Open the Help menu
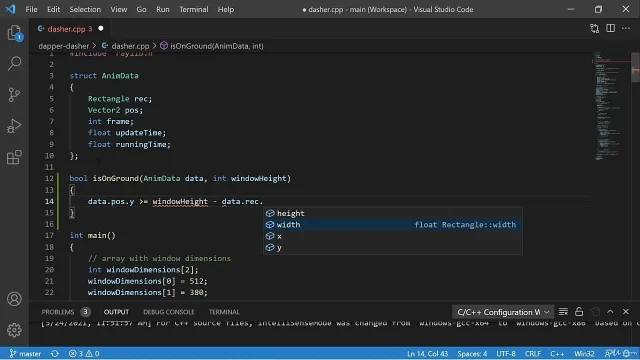The width and height of the screenshot is (640, 360). [x=226, y=9]
